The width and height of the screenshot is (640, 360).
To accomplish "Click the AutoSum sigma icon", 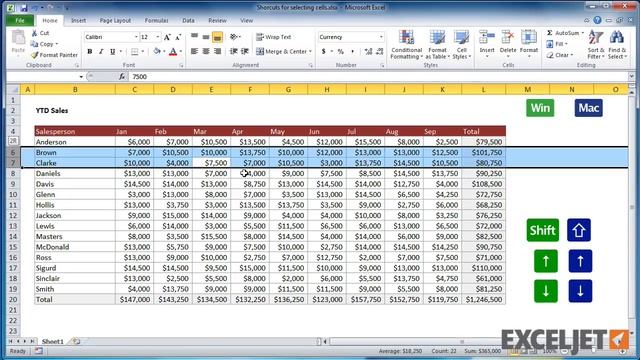I will (x=550, y=33).
